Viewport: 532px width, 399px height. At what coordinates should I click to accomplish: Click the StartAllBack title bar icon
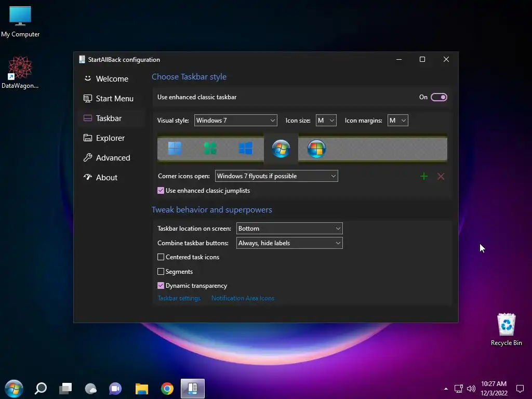[x=82, y=59]
